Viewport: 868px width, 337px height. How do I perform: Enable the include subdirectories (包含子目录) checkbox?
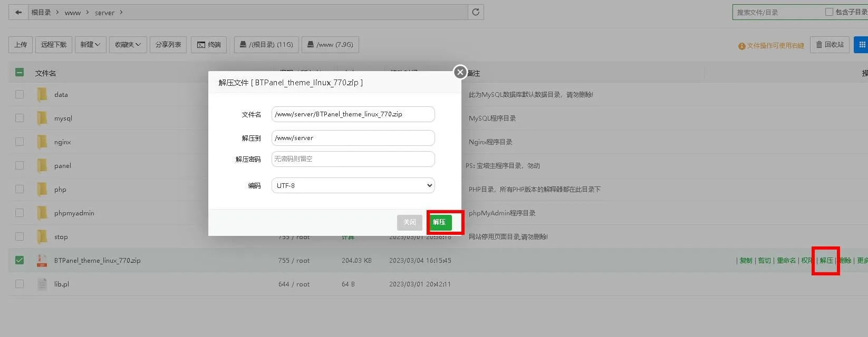pyautogui.click(x=829, y=12)
